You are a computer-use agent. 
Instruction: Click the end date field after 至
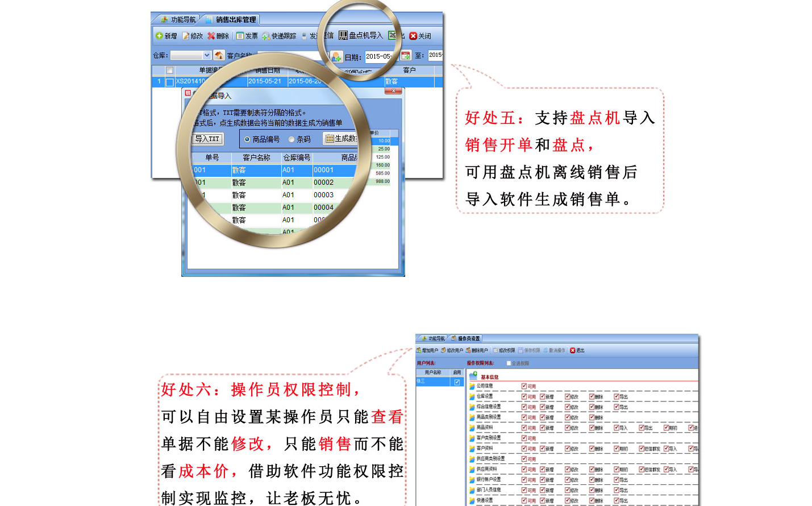[x=435, y=55]
